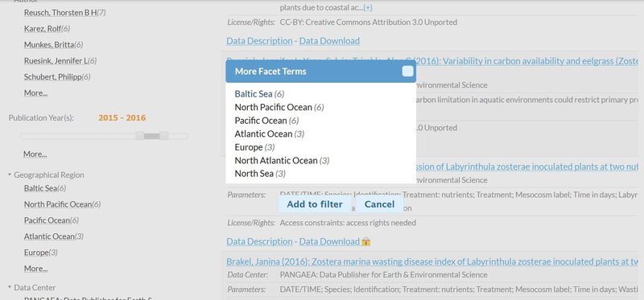Screen dimensions: 644x300
Task: Filter by author Reusch, Thorsten B H
Action: point(60,13)
